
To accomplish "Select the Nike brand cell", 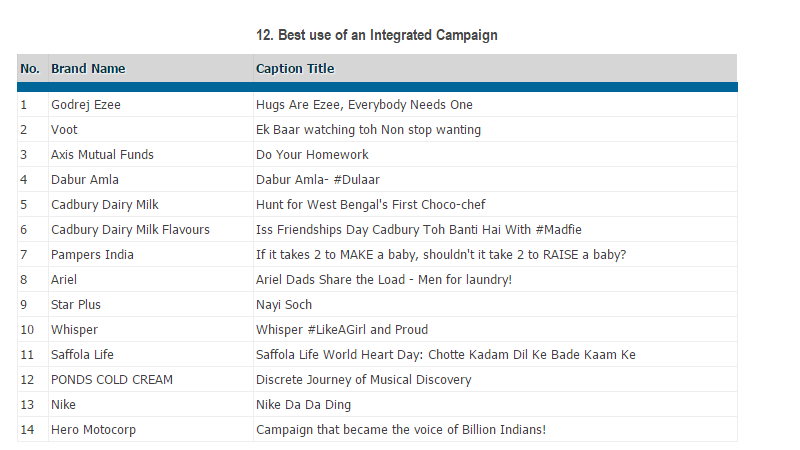I will pos(63,405).
